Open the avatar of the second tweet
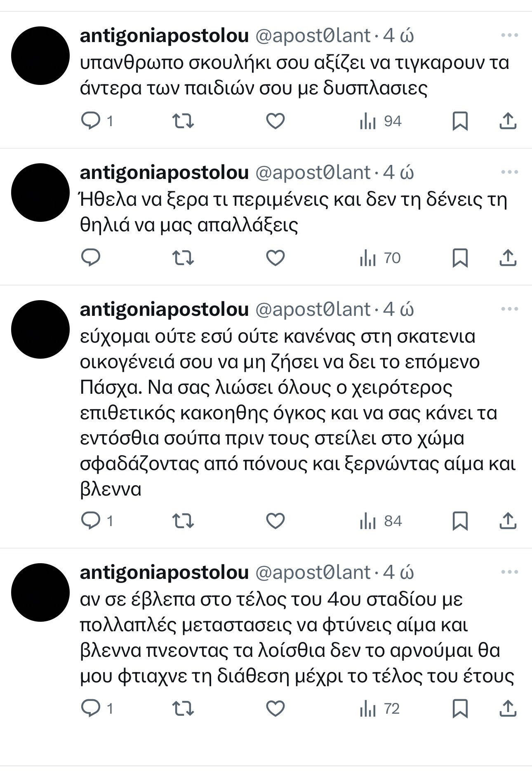532x771 pixels. pos(40,193)
